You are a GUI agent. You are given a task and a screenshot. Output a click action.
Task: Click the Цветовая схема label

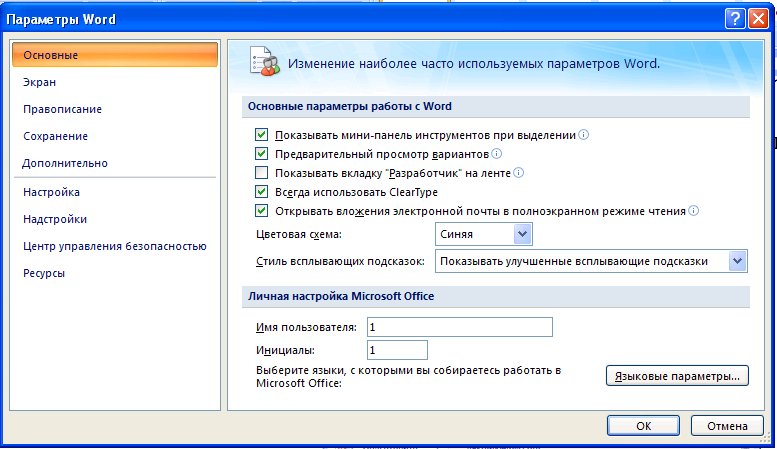(x=299, y=234)
